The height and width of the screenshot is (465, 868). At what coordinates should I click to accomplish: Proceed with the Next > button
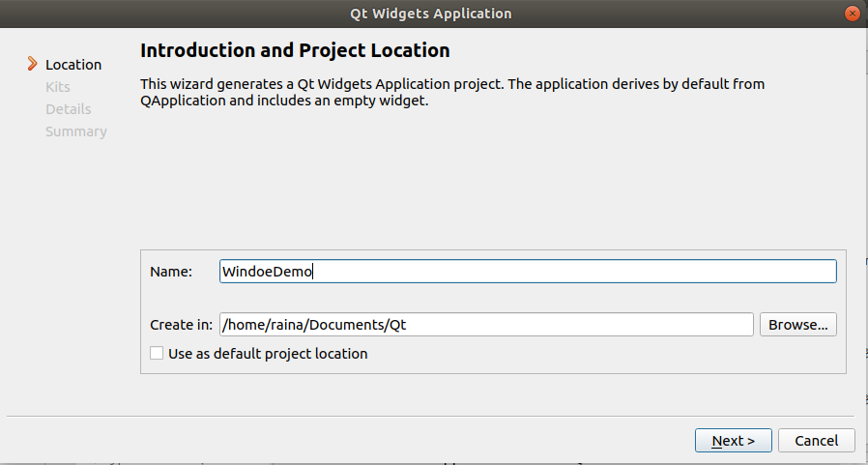734,441
